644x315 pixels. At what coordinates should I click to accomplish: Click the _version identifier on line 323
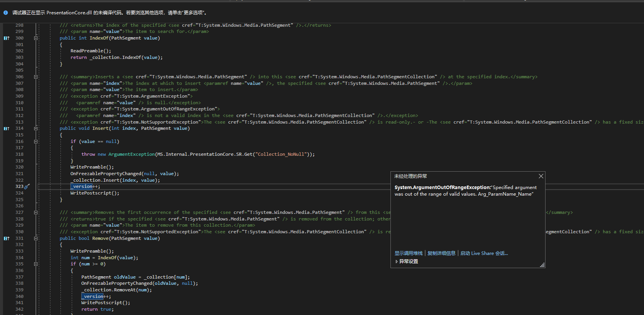click(x=81, y=186)
